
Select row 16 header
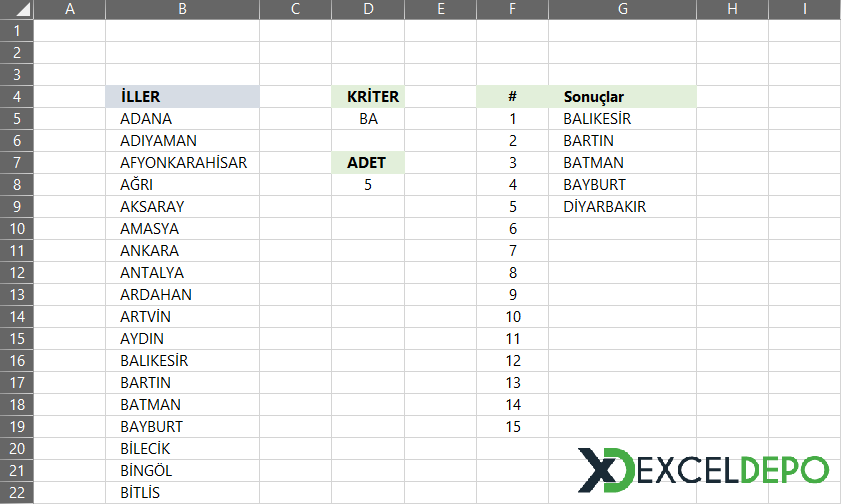tap(17, 360)
